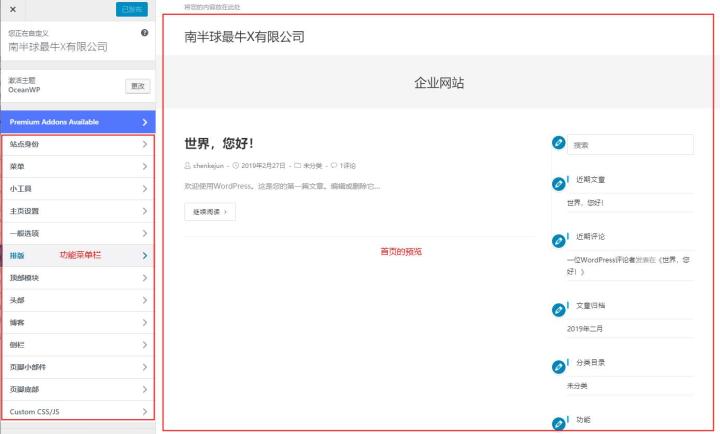Edit the 分类目录 widget via pencil icon
This screenshot has height=434, width=720.
point(558,367)
